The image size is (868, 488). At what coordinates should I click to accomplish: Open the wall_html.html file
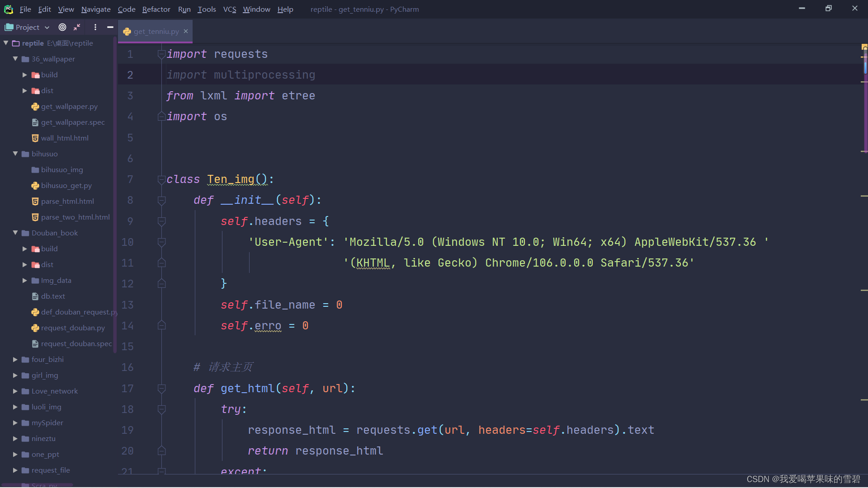coord(65,138)
